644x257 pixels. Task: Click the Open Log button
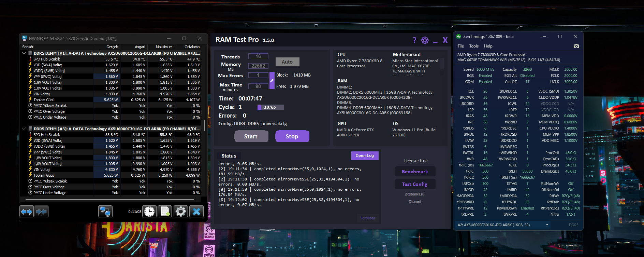tap(365, 155)
